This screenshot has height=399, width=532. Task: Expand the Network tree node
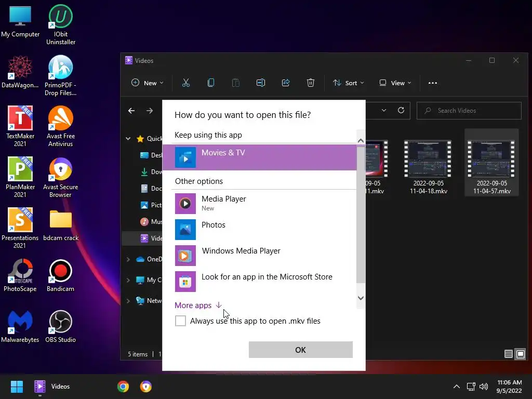[128, 301]
